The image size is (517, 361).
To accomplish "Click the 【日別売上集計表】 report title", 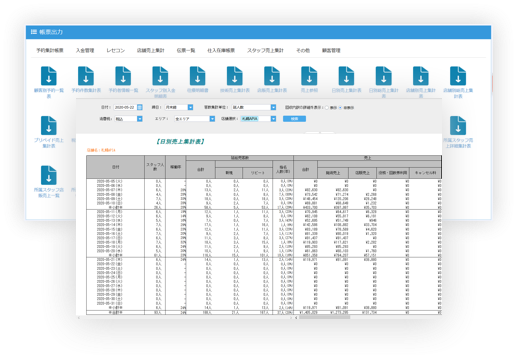I will (x=180, y=141).
